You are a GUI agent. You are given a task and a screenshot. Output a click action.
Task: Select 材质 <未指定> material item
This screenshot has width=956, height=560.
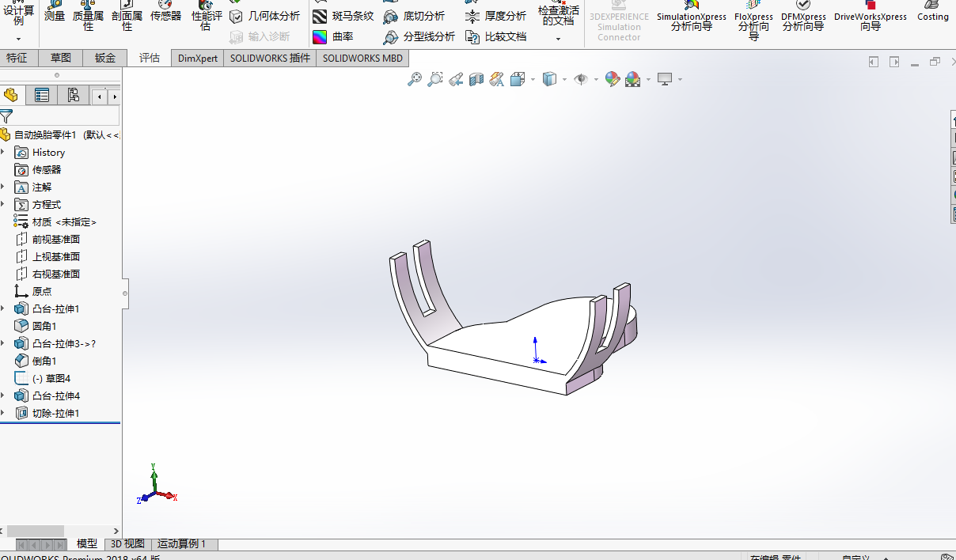[x=55, y=221]
